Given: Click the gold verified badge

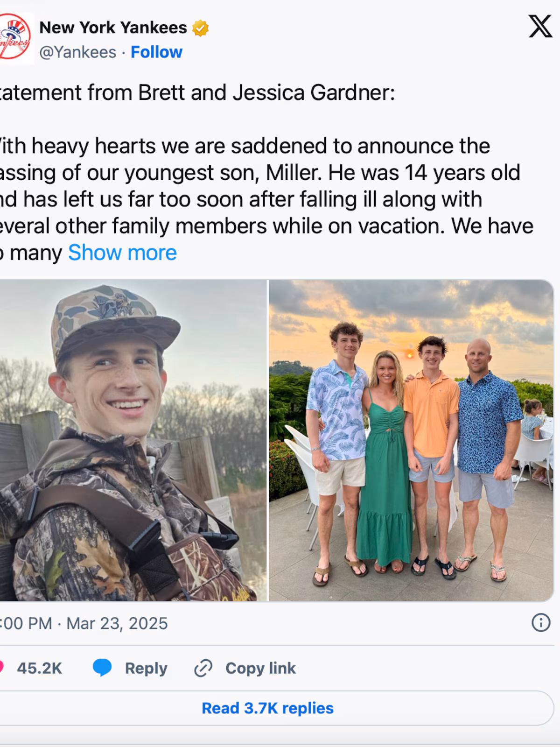Looking at the screenshot, I should (201, 28).
